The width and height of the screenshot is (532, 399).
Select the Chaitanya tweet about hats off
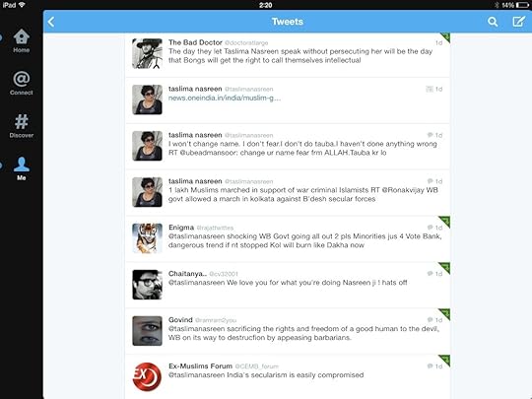click(288, 285)
